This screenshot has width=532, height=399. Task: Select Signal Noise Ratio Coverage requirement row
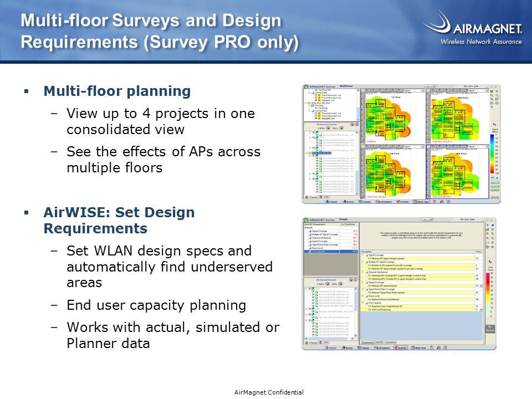[331, 244]
